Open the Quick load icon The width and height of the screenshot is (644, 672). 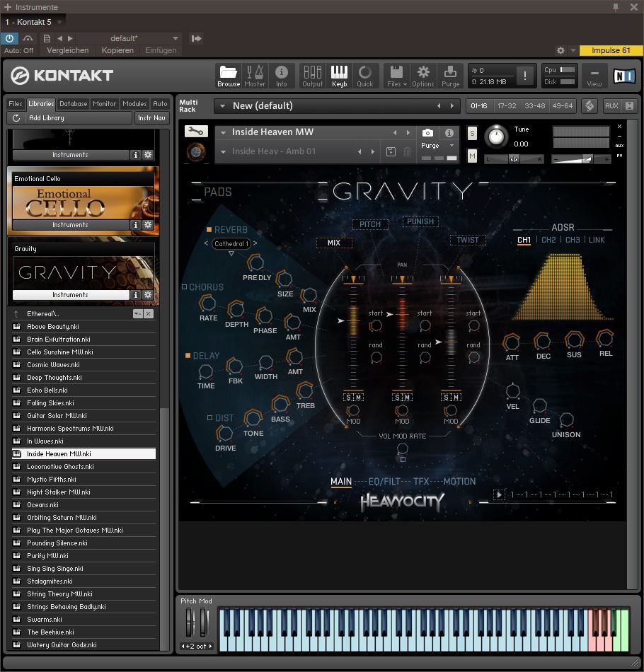pyautogui.click(x=365, y=76)
